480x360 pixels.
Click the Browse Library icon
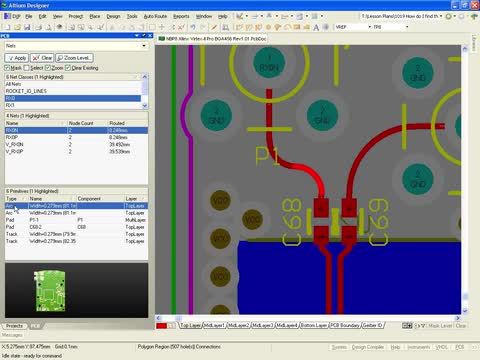[226, 27]
